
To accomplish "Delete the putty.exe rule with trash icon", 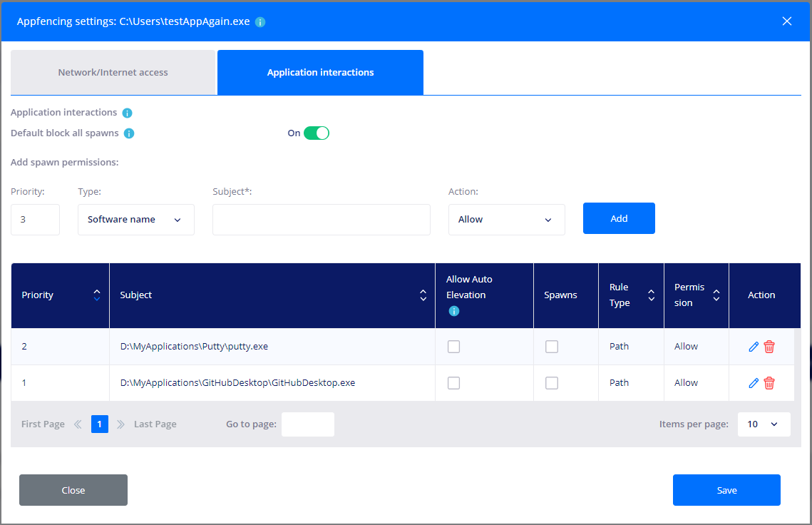I will (769, 347).
